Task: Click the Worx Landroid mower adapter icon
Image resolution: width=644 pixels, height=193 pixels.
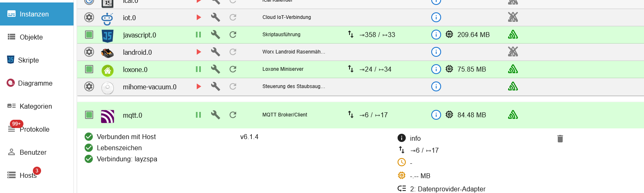Action: [x=107, y=52]
